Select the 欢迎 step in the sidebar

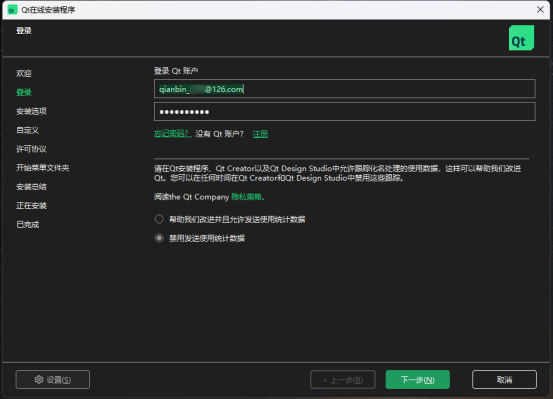click(24, 73)
